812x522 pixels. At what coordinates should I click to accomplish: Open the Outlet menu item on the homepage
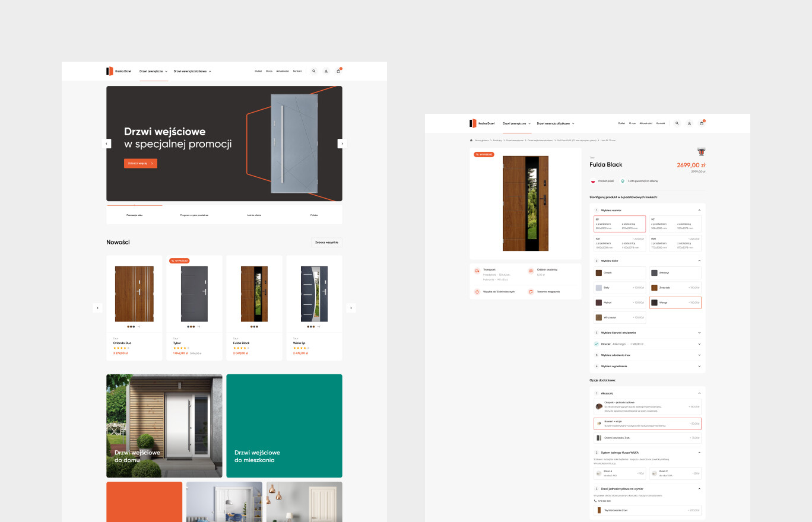pos(258,71)
